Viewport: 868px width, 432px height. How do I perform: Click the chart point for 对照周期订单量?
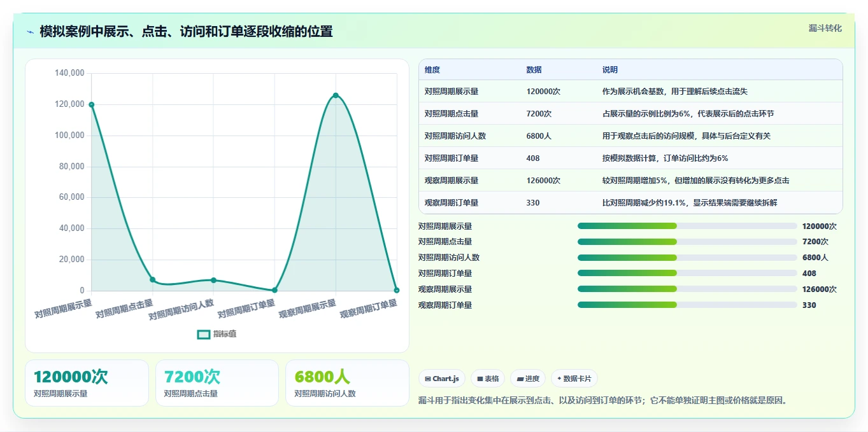[274, 290]
